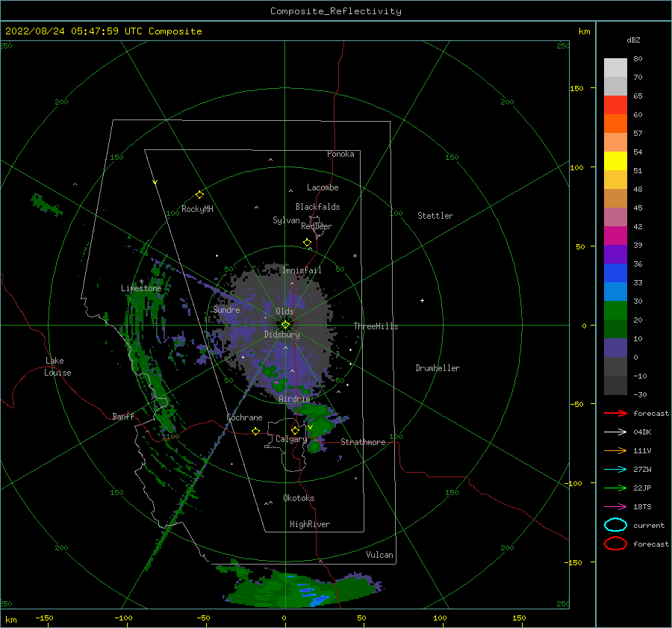Click the dark gray swatch above -30 dBZ
Image resolution: width=672 pixels, height=628 pixels.
(x=615, y=385)
